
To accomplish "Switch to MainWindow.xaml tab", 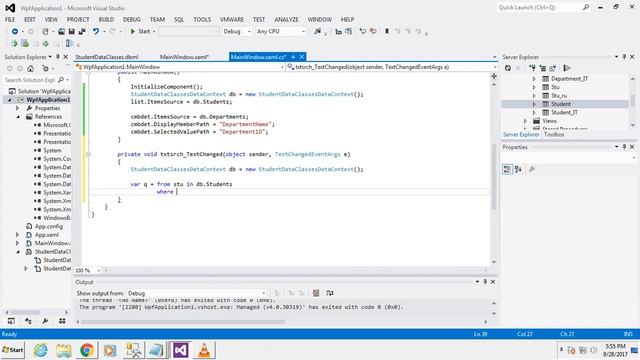I will coord(184,57).
